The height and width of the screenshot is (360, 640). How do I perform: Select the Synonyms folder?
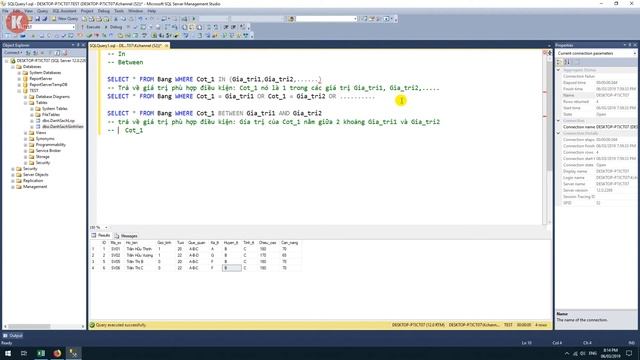(45, 139)
